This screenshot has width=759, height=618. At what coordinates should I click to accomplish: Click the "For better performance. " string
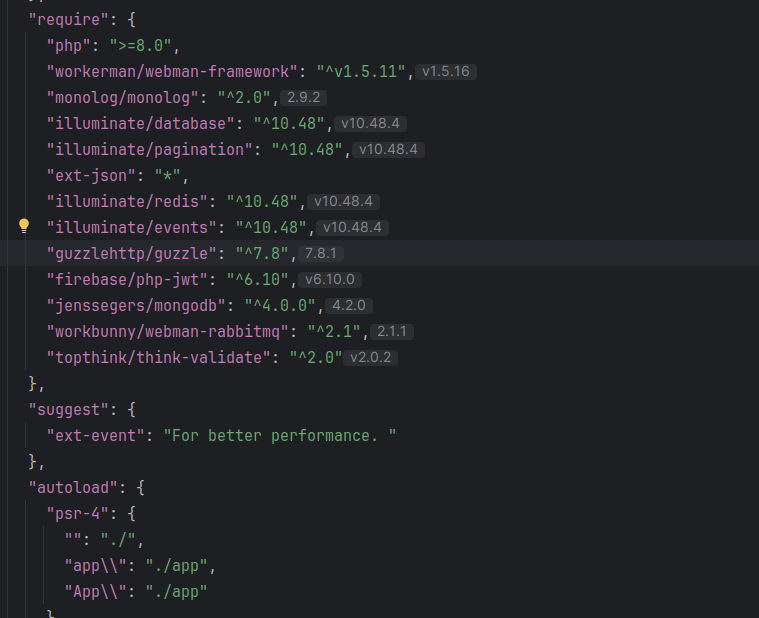point(280,436)
